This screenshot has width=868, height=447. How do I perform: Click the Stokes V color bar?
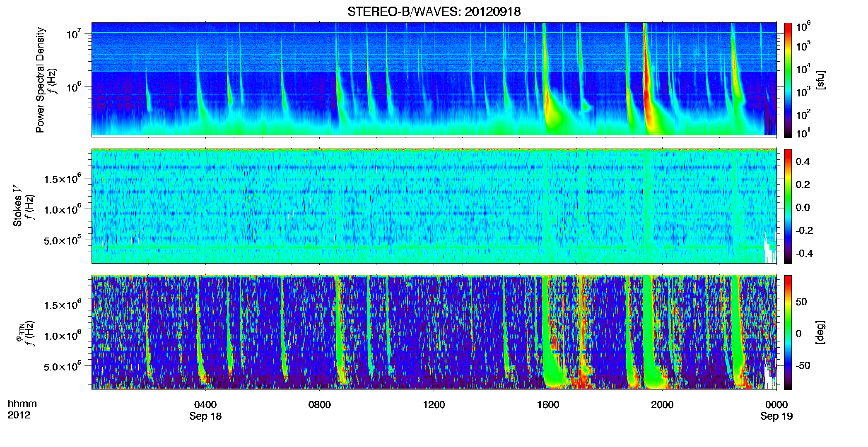pos(788,206)
